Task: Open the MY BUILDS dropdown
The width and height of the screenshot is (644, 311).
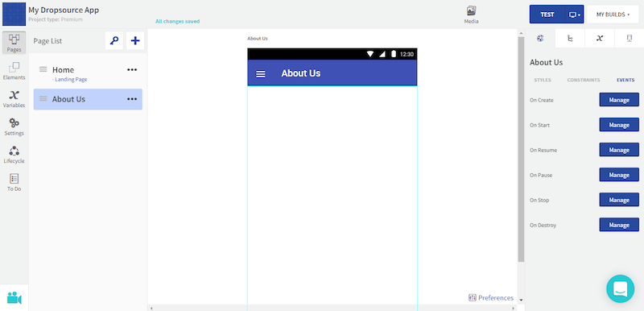Action: point(613,15)
